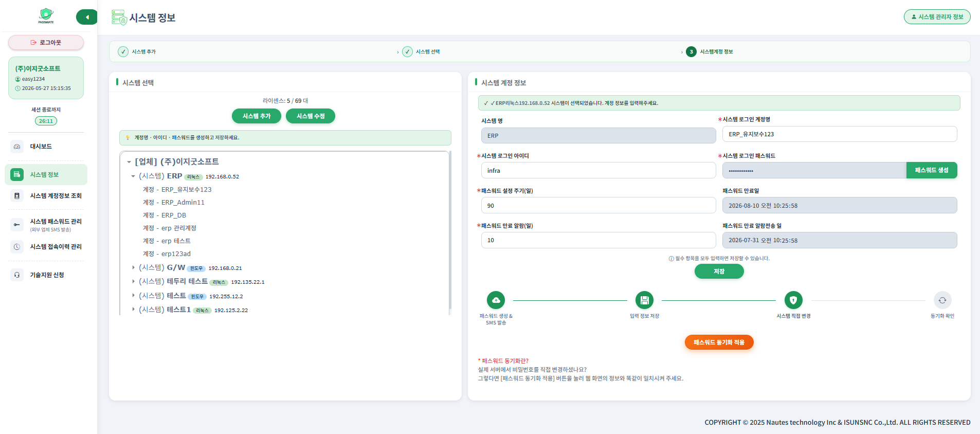Screen dimensions: 980x434
Task: Click the 패스워드 설정 주기(일) field
Action: (598, 206)
